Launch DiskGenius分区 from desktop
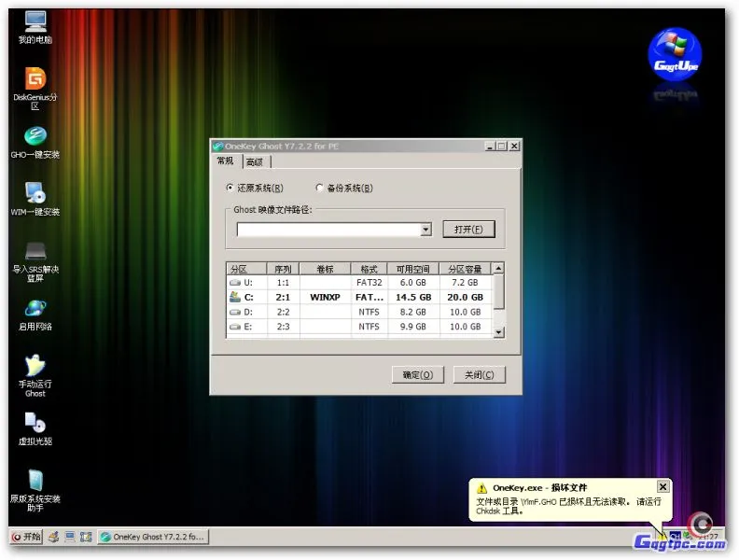 click(35, 88)
